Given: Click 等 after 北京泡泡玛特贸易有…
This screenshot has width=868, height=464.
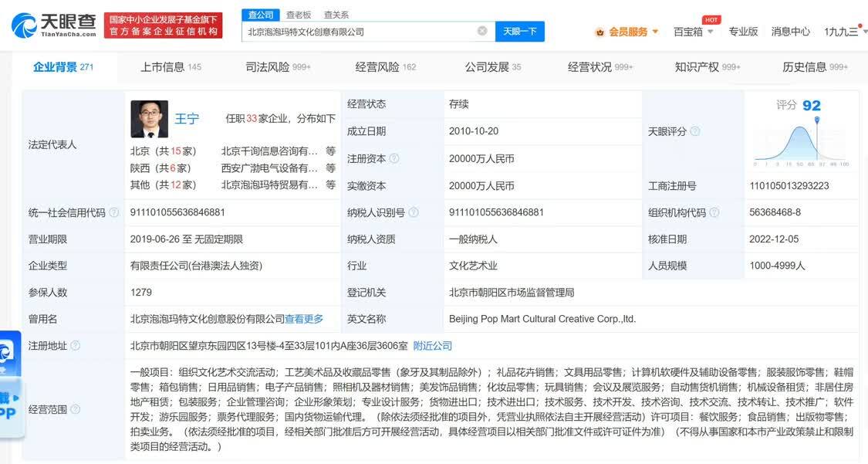Looking at the screenshot, I should point(330,185).
